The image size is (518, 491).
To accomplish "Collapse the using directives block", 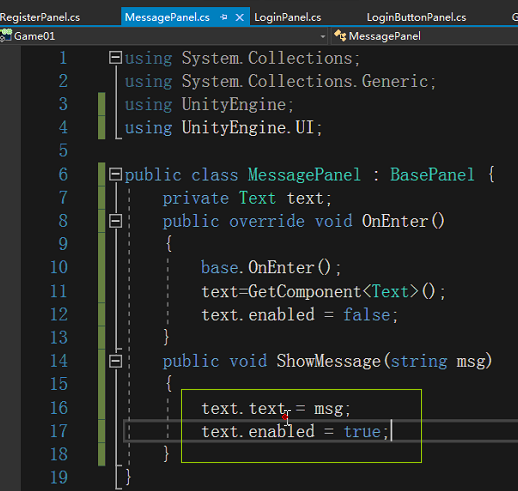I will pos(115,58).
